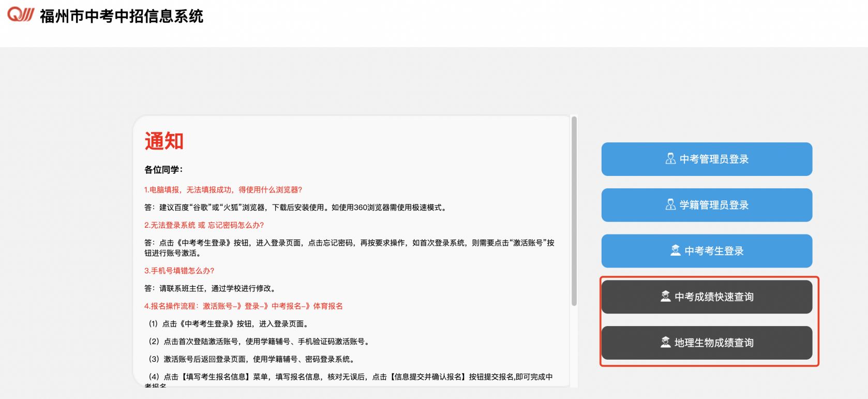
Task: Click step (4) 填写考生报名信息 line
Action: [349, 381]
